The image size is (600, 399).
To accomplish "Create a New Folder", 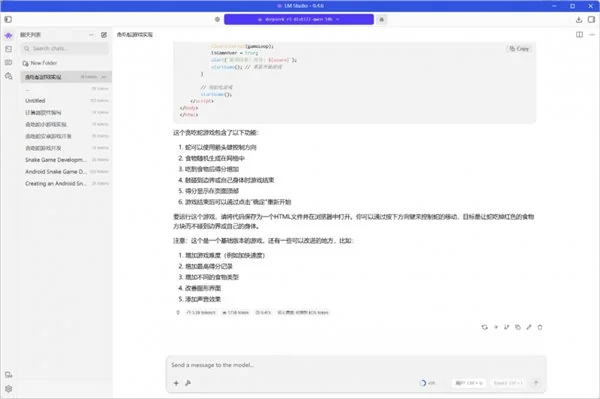I will tap(40, 63).
